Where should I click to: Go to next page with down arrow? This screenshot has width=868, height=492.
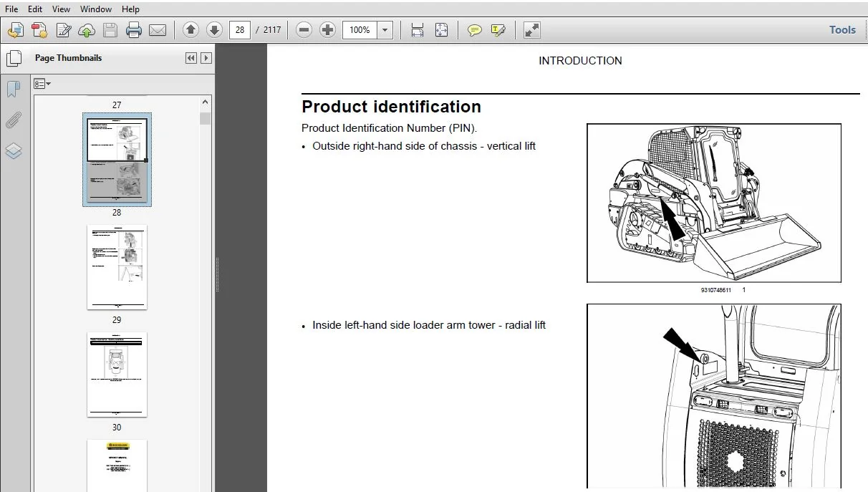point(213,29)
